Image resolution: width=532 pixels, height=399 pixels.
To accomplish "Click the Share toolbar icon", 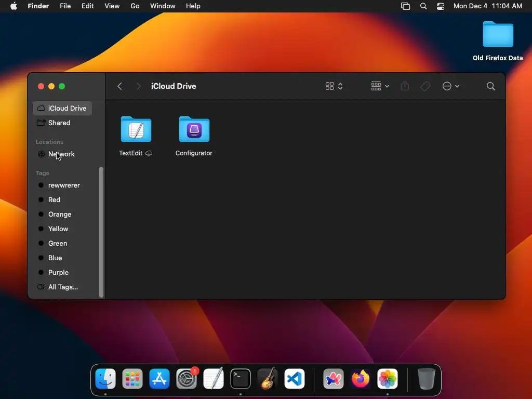I will coord(405,86).
